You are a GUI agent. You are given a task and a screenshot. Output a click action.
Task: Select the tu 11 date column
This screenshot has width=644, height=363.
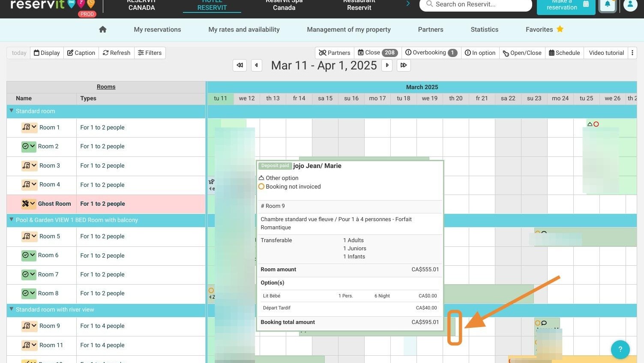(x=220, y=98)
